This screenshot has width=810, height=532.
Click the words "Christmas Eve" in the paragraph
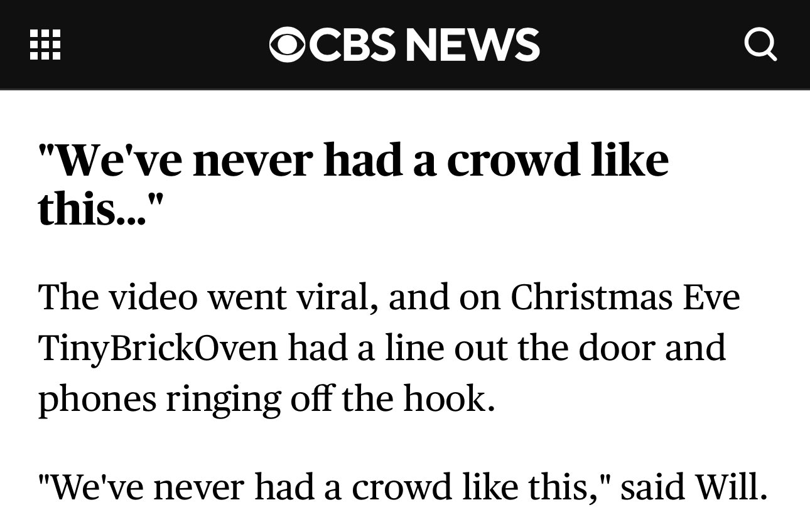(x=625, y=297)
